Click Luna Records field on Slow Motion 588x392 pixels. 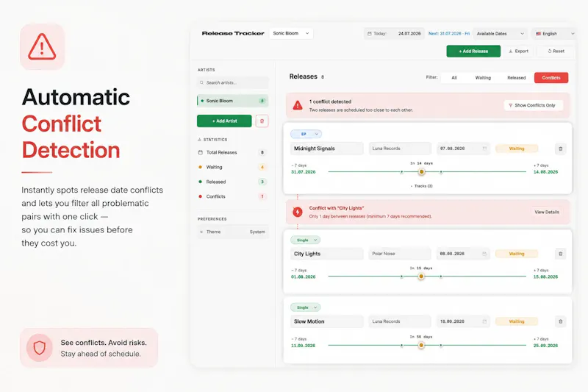pyautogui.click(x=400, y=321)
